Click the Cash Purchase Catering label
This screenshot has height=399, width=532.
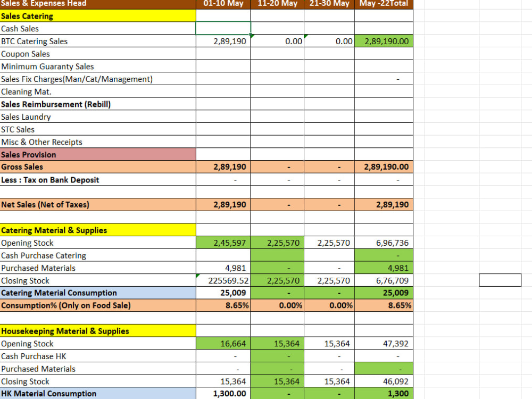[44, 255]
